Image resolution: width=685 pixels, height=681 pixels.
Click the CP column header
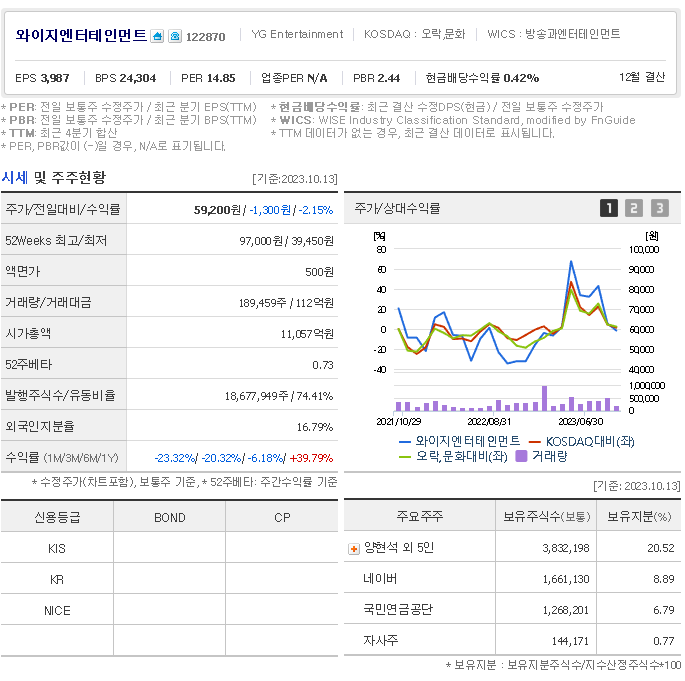click(x=282, y=518)
